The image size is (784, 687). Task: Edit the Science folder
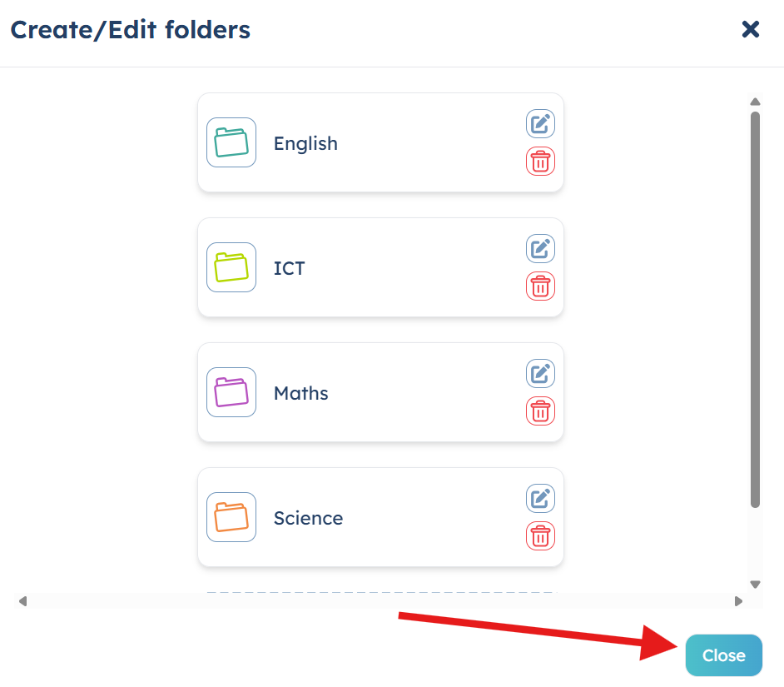tap(540, 498)
